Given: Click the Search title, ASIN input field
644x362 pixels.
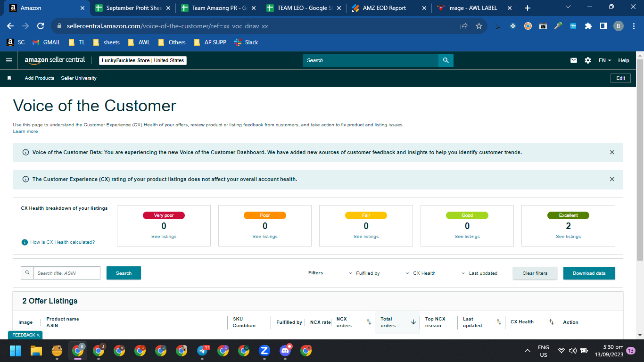Looking at the screenshot, I should coord(67,273).
